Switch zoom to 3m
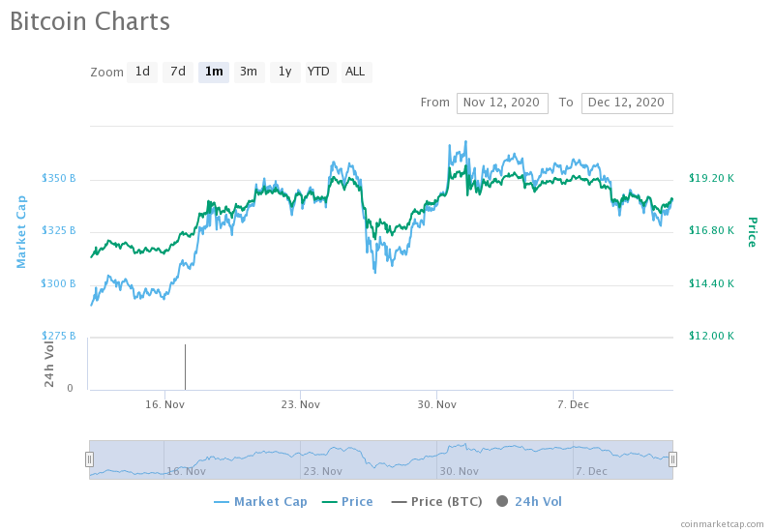The height and width of the screenshot is (532, 774). (x=250, y=72)
